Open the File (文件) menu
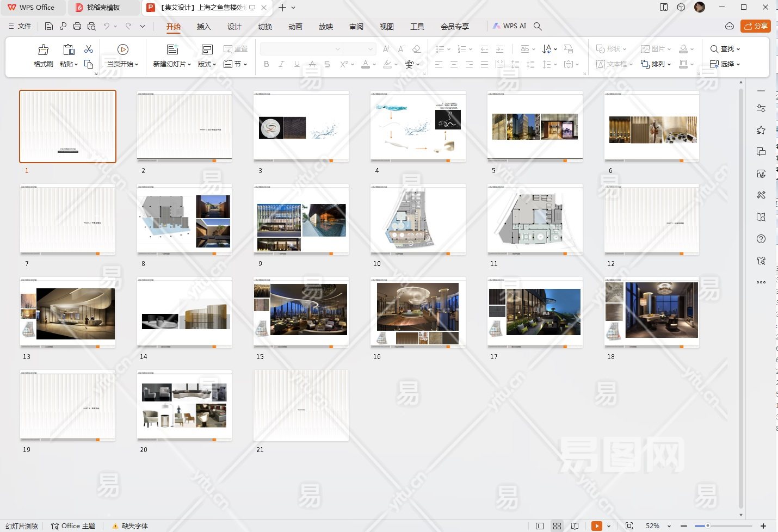This screenshot has width=778, height=532. [x=20, y=26]
